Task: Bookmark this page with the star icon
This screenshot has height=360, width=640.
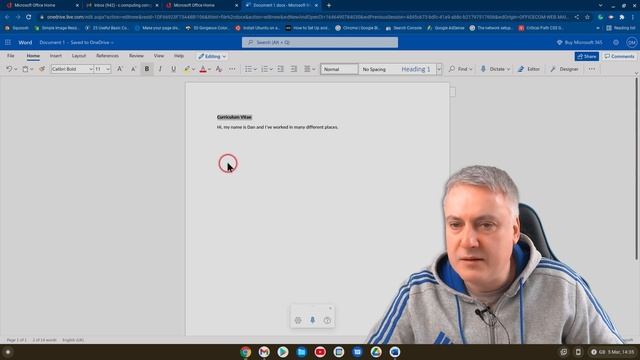Action: pyautogui.click(x=587, y=17)
